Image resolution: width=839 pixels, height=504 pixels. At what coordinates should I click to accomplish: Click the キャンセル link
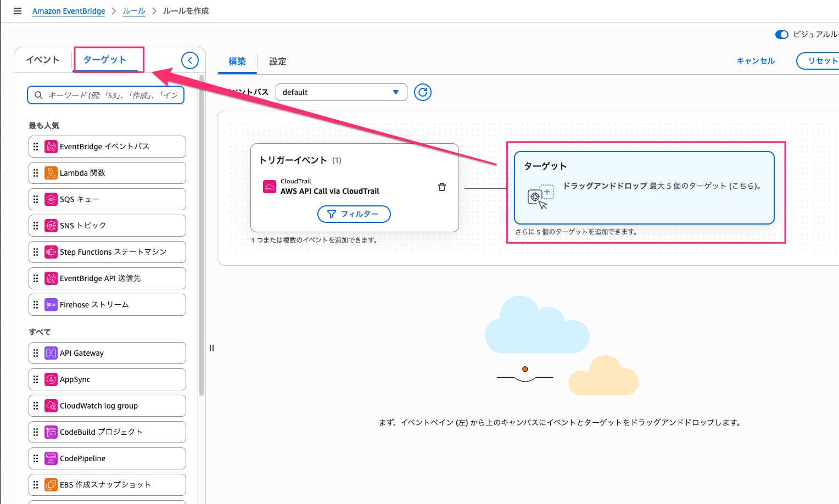click(x=756, y=61)
